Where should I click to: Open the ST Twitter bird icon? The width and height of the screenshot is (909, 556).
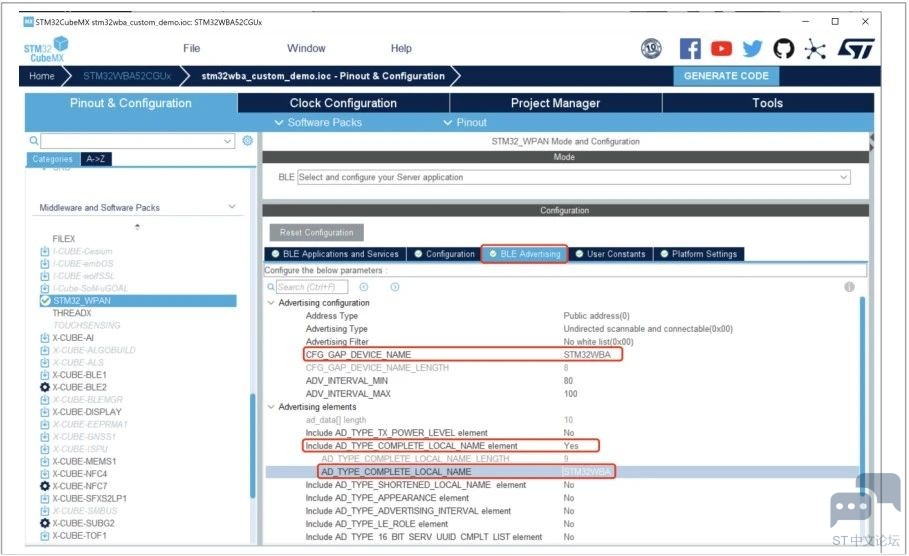pyautogui.click(x=752, y=49)
